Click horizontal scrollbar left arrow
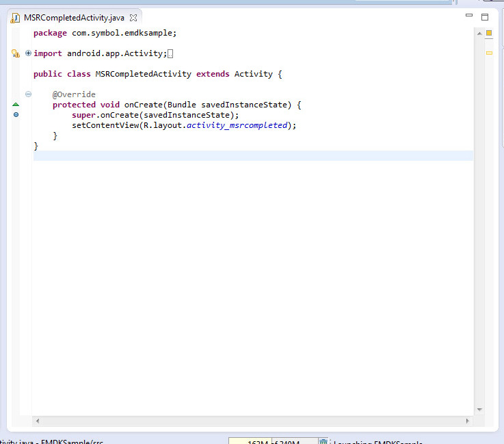504x444 pixels. coord(38,421)
